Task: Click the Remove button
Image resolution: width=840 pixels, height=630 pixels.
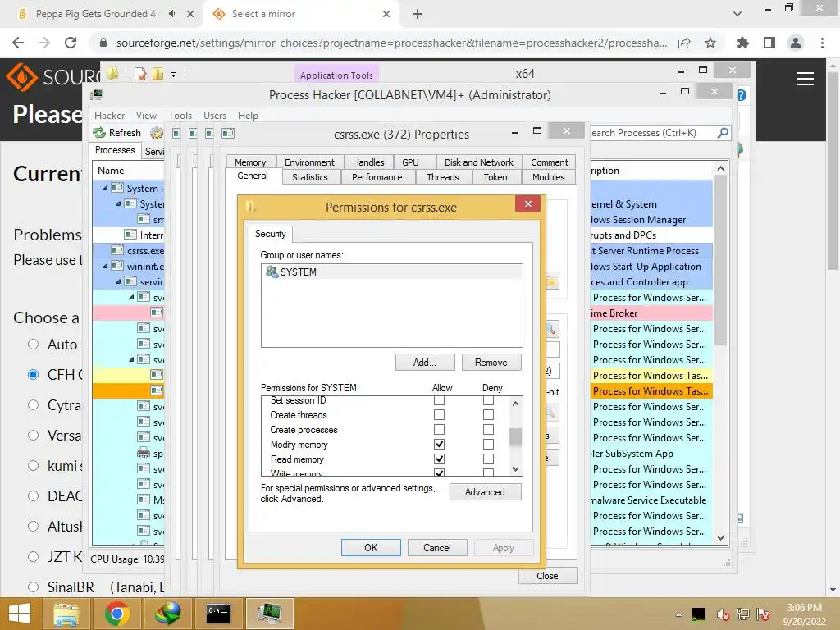Action: pos(491,363)
